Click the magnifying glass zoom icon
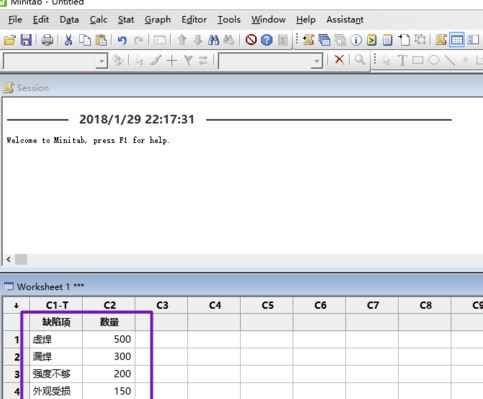The height and width of the screenshot is (399, 483). pos(360,60)
